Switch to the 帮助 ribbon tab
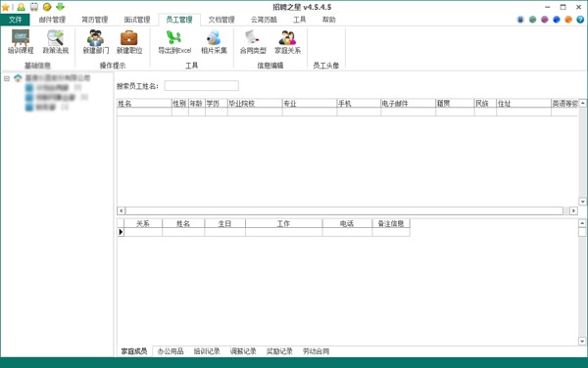 [329, 20]
